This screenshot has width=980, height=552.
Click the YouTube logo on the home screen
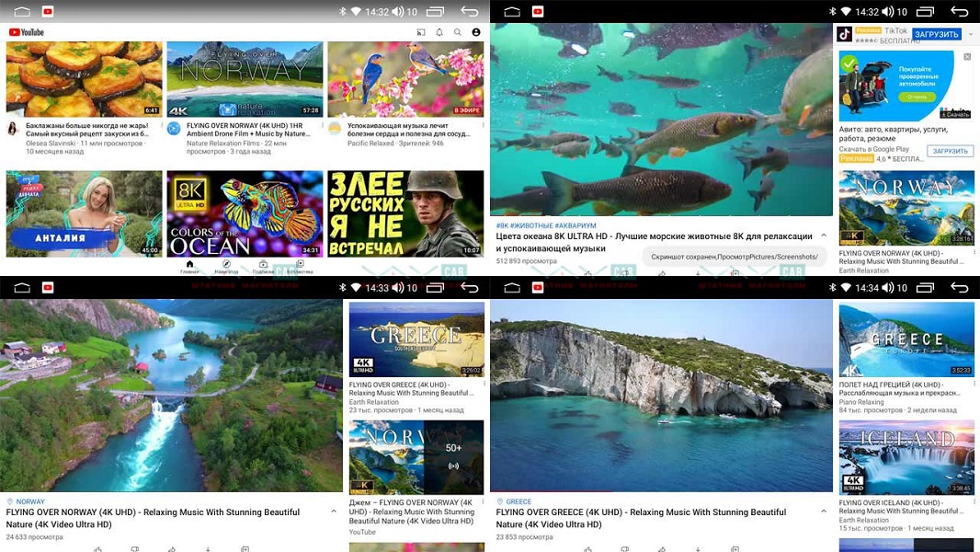click(27, 32)
